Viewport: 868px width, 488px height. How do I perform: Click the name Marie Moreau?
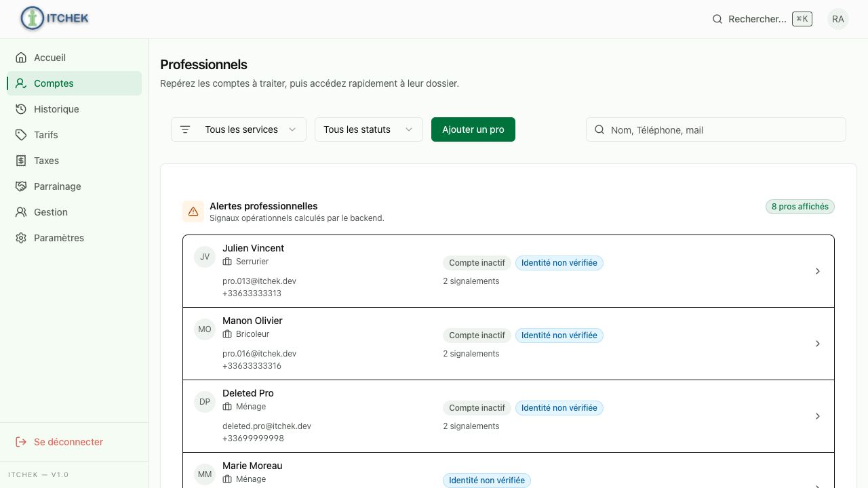252,466
